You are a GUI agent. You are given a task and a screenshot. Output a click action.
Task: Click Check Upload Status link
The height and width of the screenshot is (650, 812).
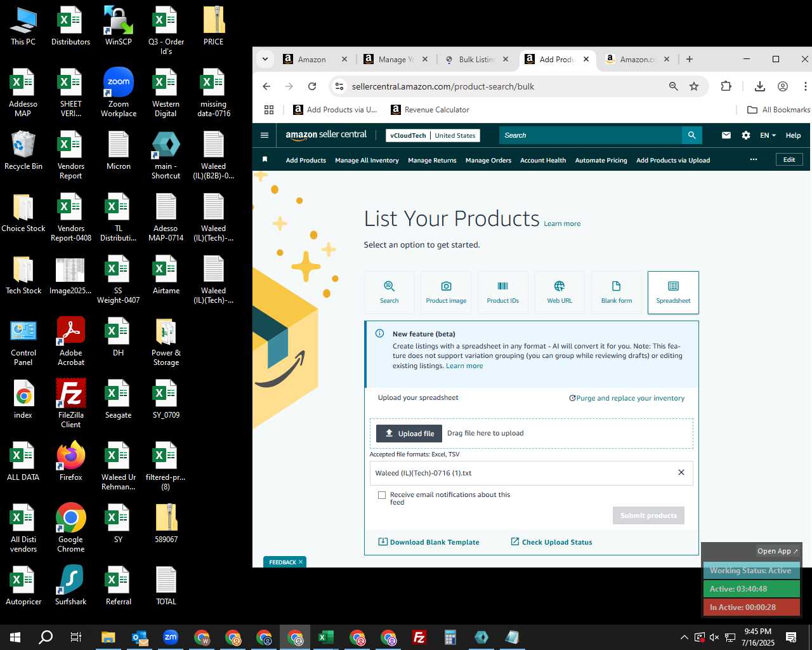[x=551, y=542]
